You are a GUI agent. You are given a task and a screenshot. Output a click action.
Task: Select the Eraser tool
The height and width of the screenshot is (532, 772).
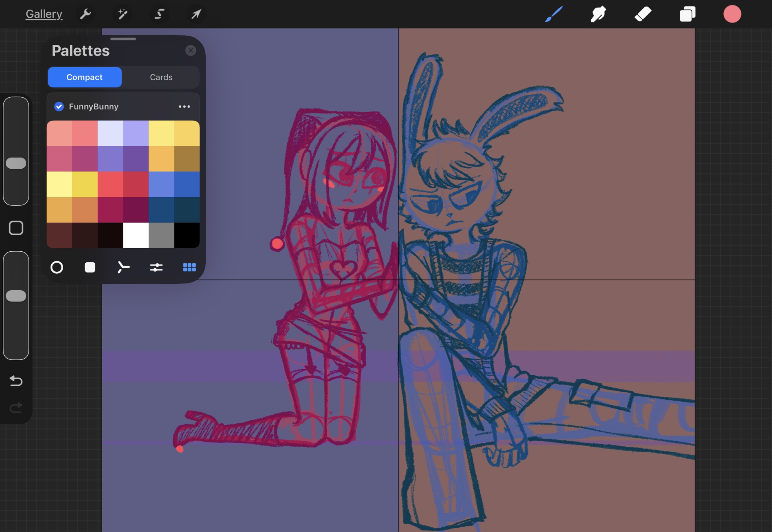point(643,14)
